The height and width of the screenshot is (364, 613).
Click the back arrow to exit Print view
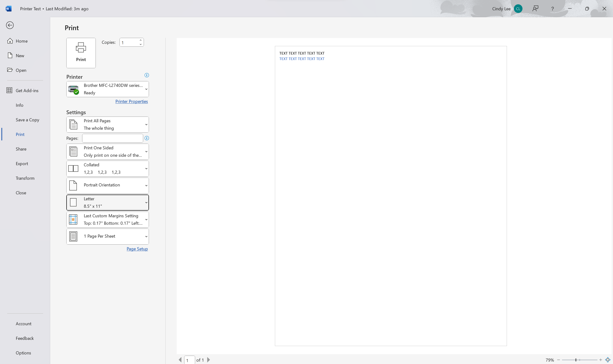tap(10, 25)
